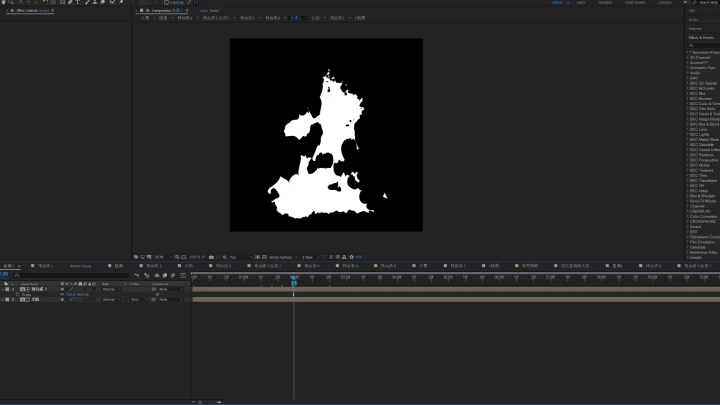Open the 1 View layout dropdown
720x405 pixels.
311,257
